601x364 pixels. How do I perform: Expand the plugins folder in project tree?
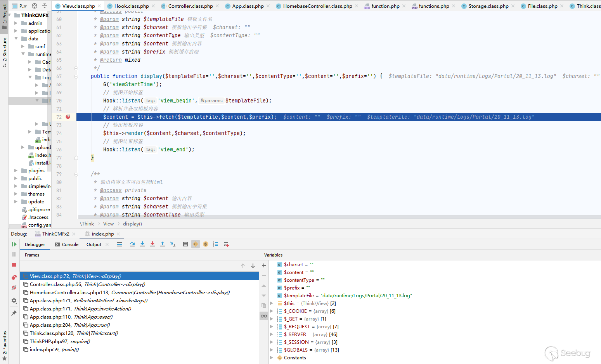click(16, 171)
